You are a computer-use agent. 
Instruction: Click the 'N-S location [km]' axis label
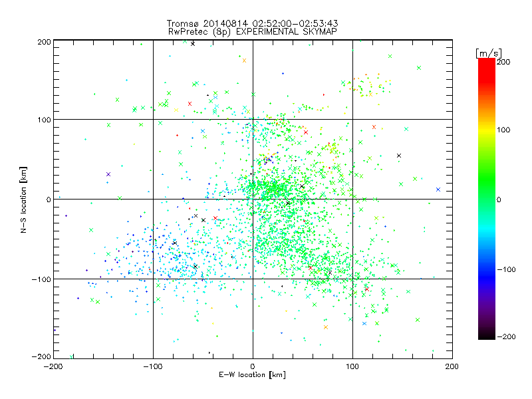coord(23,200)
